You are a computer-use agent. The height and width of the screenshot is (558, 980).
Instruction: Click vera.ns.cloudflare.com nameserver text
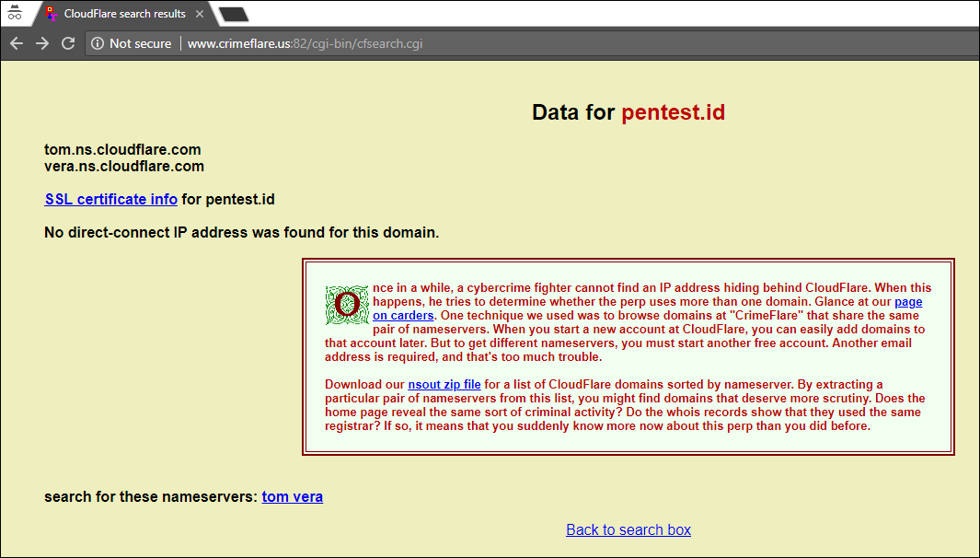(123, 167)
